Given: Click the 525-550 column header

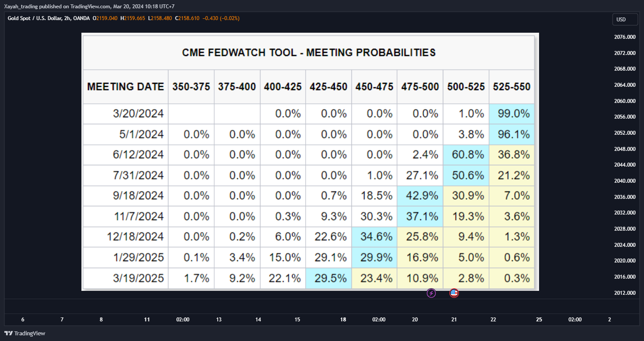Looking at the screenshot, I should coord(512,87).
